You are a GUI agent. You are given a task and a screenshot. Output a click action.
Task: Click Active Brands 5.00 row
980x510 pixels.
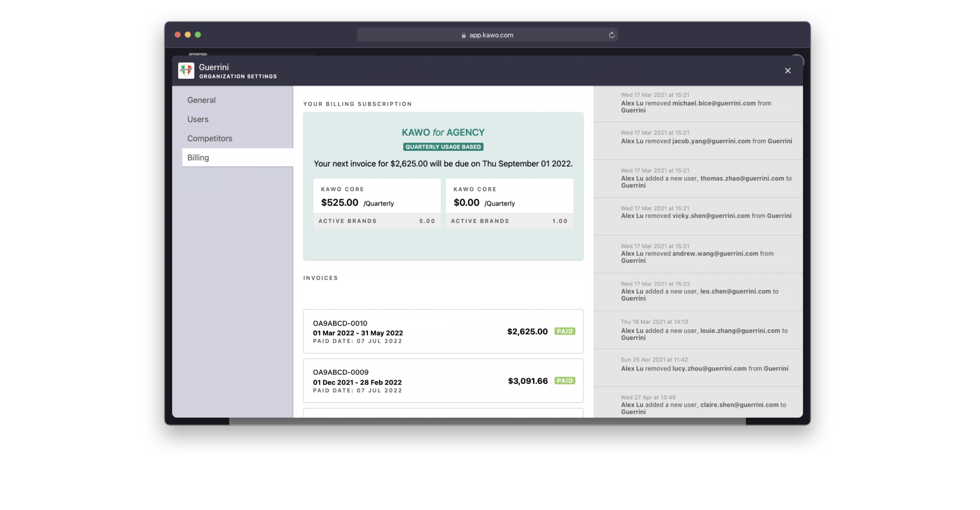(377, 221)
